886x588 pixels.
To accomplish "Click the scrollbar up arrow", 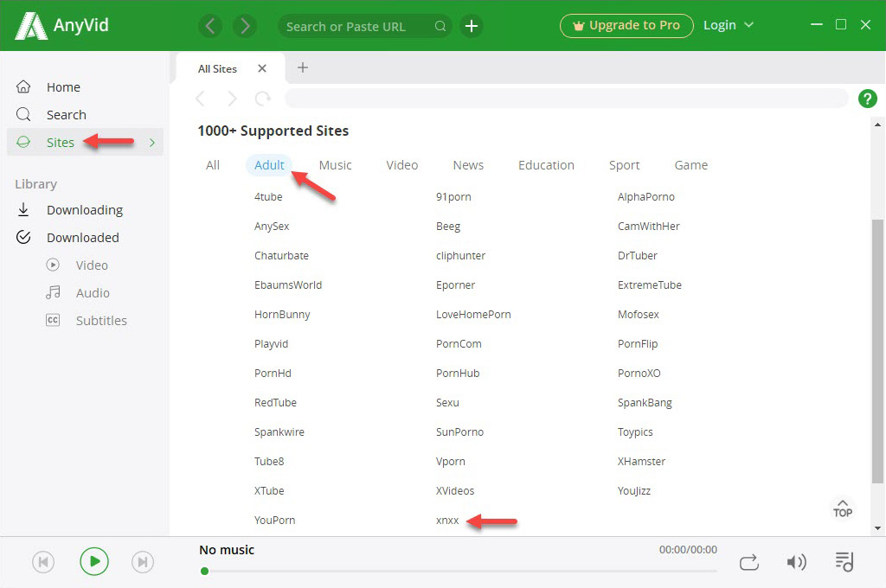I will (x=877, y=125).
